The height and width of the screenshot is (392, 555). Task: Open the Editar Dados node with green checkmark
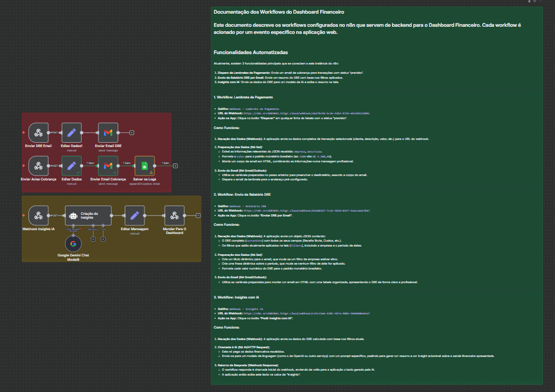[71, 166]
